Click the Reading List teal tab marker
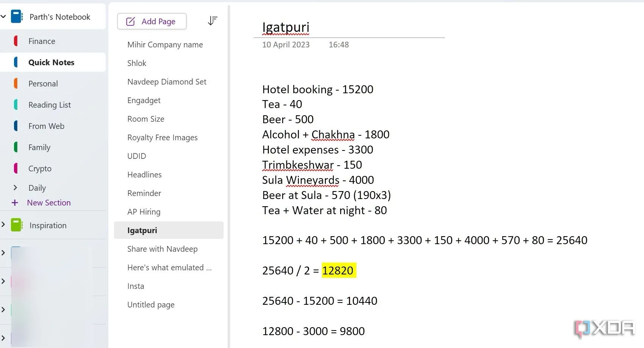The image size is (644, 348). (x=16, y=105)
